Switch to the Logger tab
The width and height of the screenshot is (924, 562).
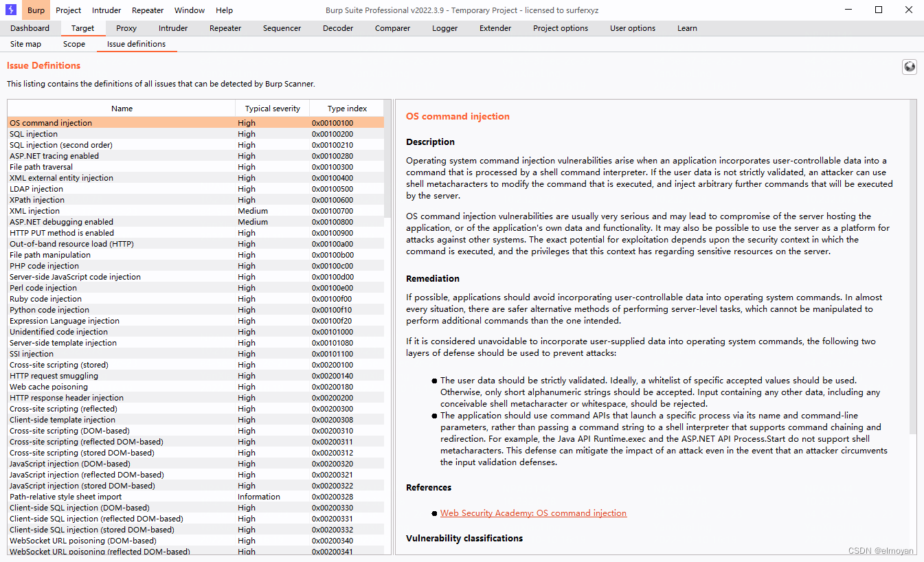444,28
